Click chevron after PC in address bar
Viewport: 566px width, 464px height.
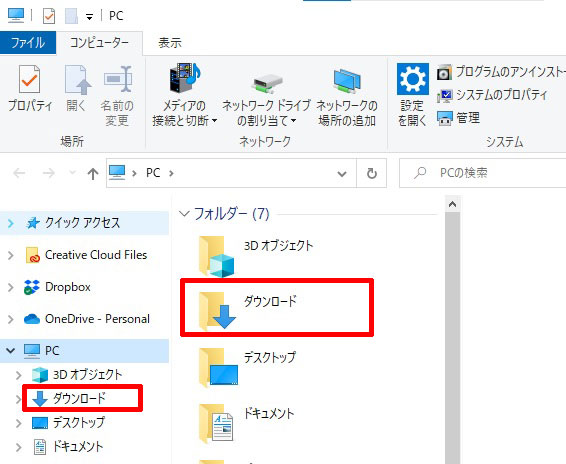[x=171, y=174]
